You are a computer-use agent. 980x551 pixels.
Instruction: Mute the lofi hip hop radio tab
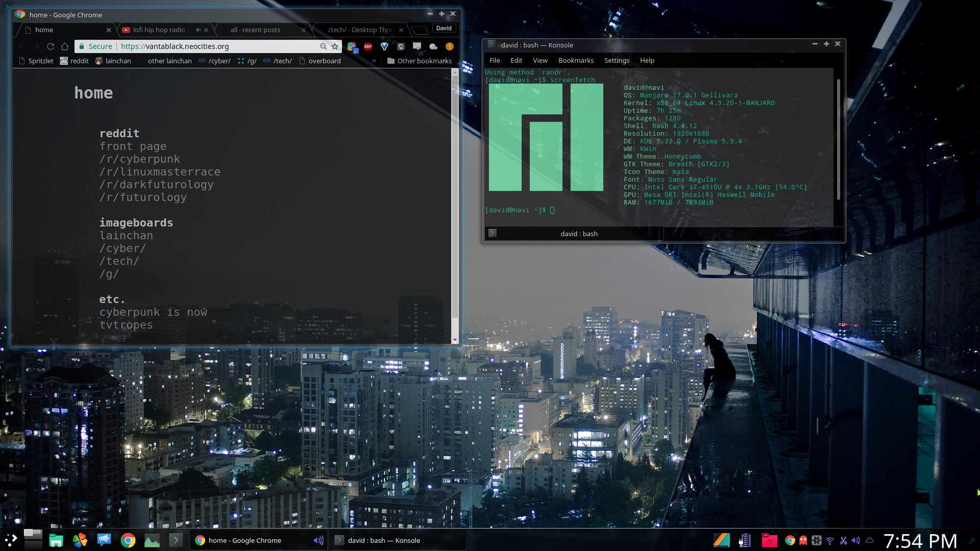point(198,30)
